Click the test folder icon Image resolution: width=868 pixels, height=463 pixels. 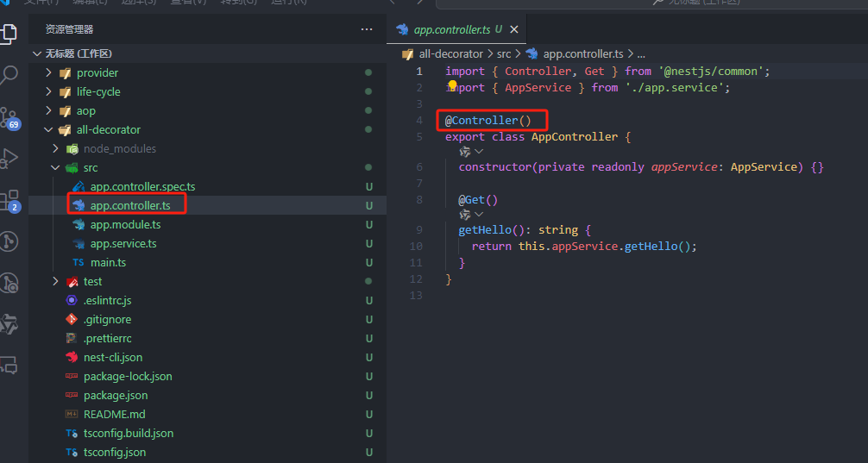(x=72, y=282)
